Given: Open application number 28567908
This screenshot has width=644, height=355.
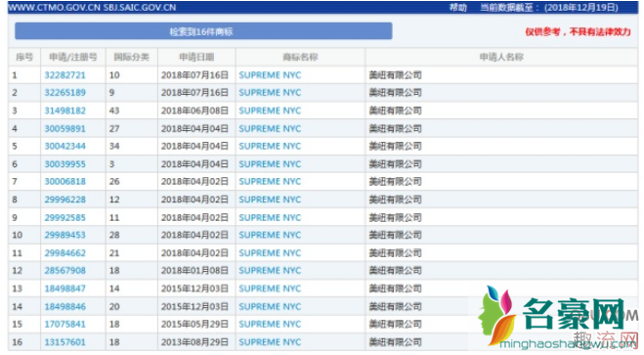Looking at the screenshot, I should pos(64,270).
